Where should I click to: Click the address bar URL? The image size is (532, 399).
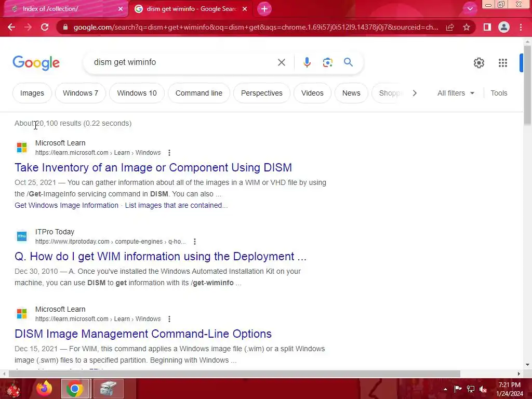(256, 27)
